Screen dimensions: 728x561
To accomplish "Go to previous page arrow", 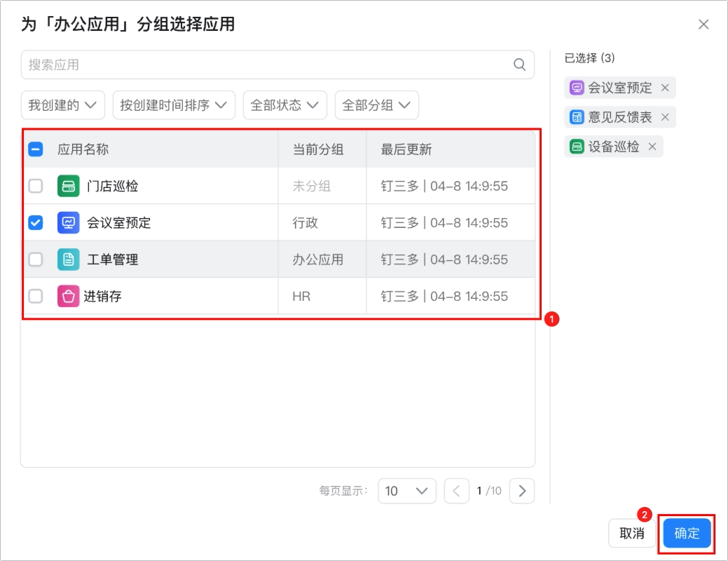I will pyautogui.click(x=456, y=491).
